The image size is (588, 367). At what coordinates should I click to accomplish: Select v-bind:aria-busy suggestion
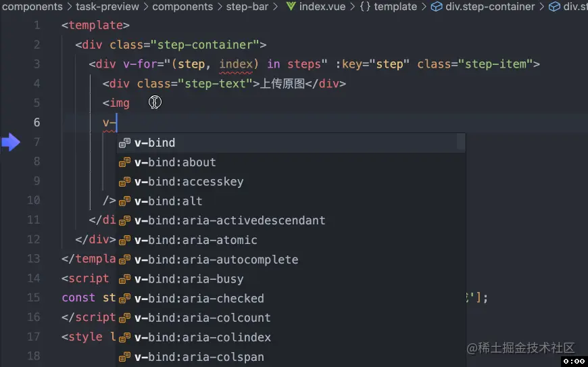point(291,279)
